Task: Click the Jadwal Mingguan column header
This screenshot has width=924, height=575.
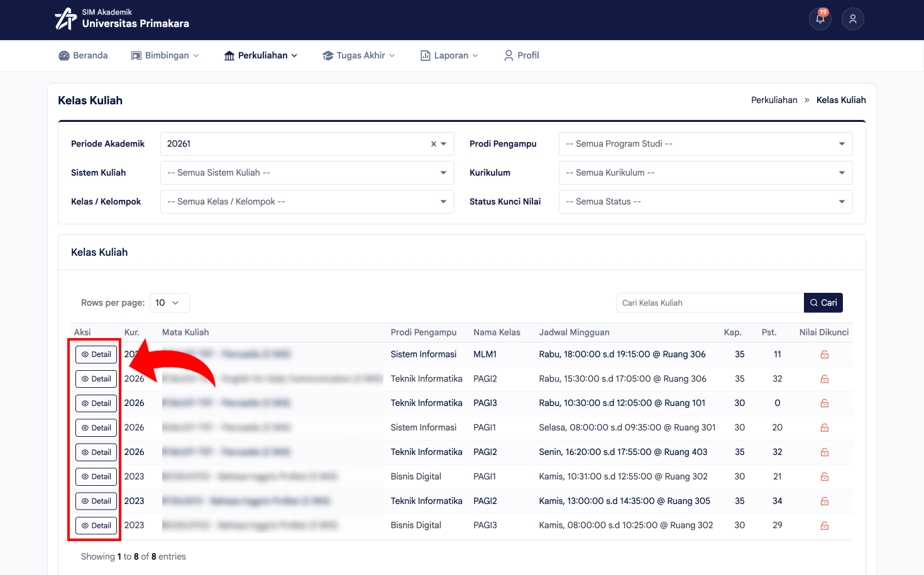Action: click(x=574, y=332)
